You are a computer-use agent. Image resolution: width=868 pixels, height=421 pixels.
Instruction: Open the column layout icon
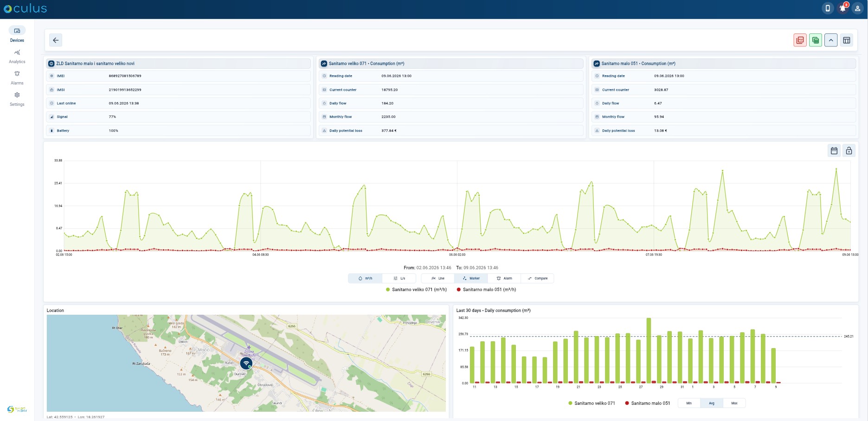click(x=847, y=40)
